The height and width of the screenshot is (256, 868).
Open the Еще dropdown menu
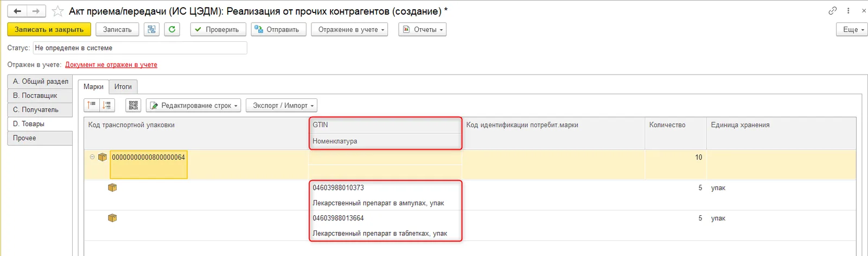point(852,29)
